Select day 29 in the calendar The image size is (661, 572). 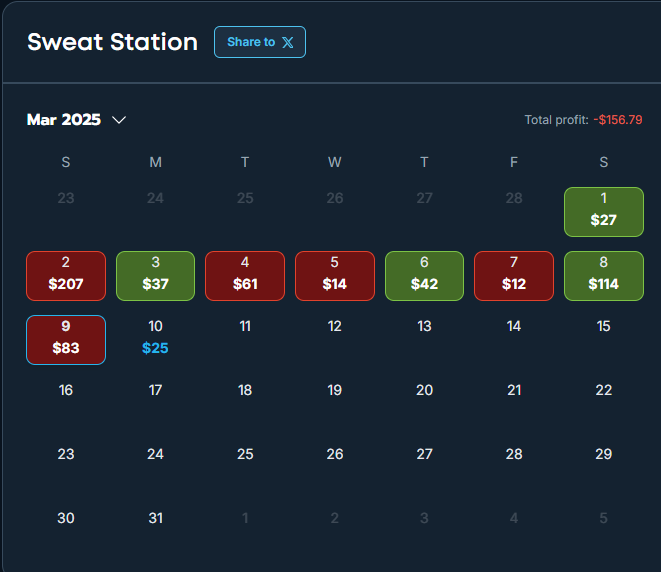click(604, 454)
